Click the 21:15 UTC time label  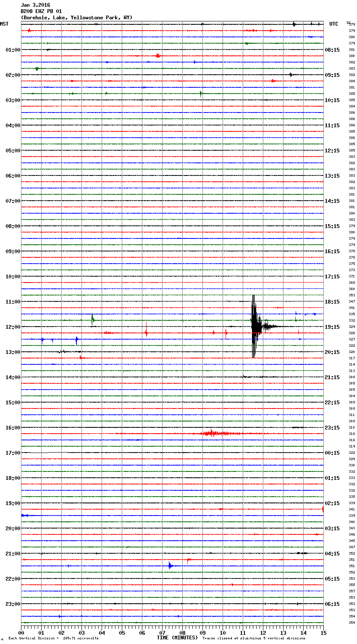332,377
